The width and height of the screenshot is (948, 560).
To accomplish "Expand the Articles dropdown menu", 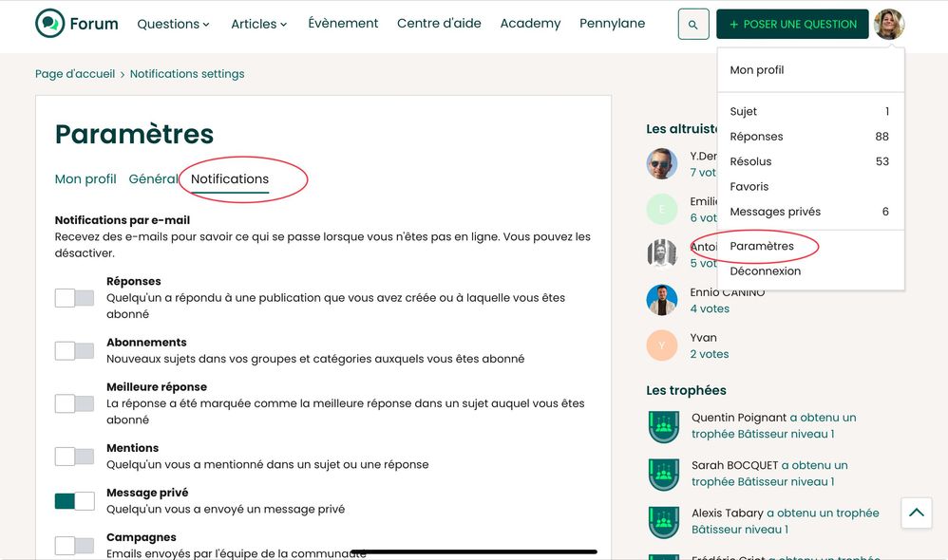I will tap(258, 24).
